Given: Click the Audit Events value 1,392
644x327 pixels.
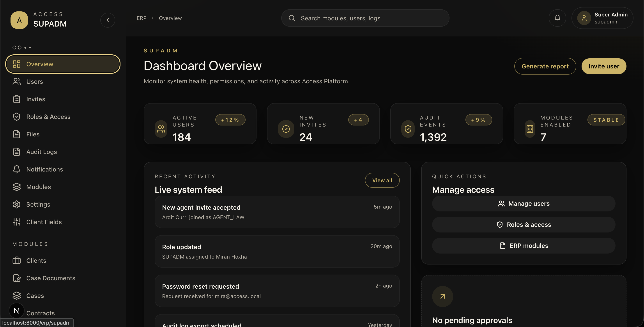Looking at the screenshot, I should [433, 137].
